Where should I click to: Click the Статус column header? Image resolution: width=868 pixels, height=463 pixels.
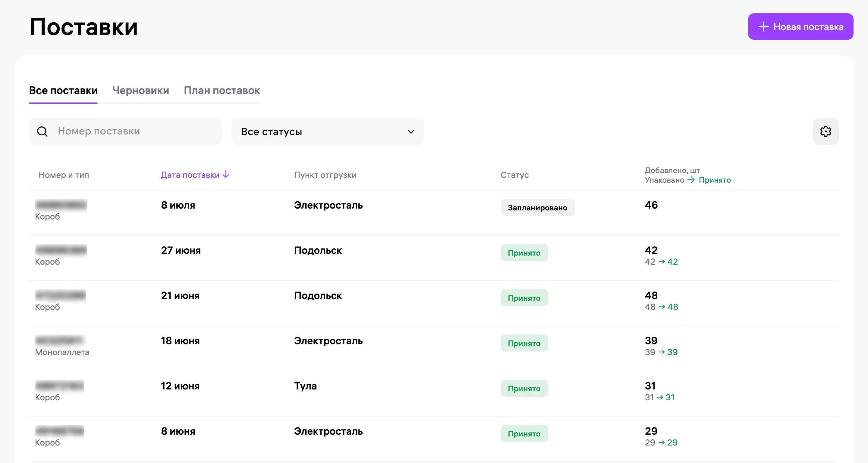[x=514, y=175]
